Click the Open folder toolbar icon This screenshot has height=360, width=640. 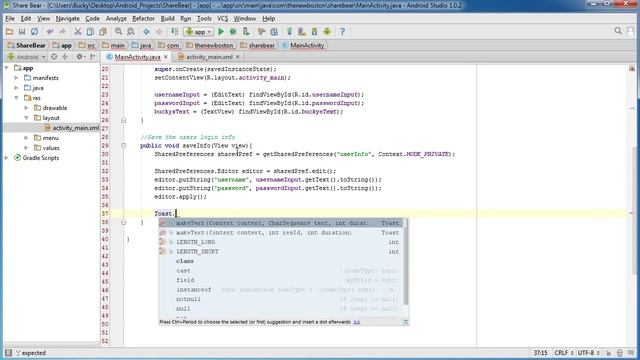[9, 31]
